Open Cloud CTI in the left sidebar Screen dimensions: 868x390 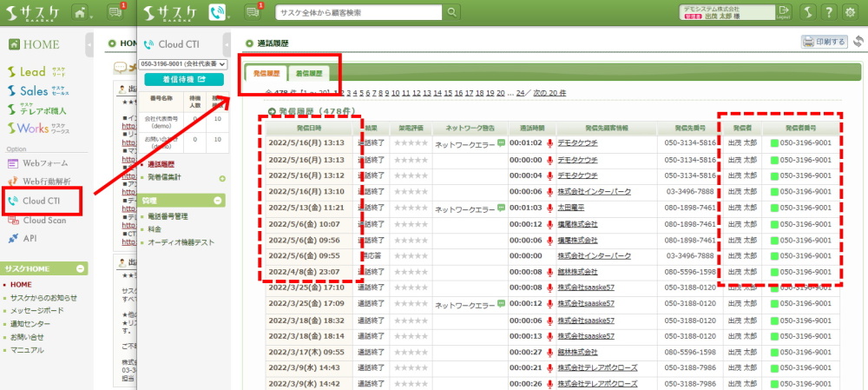click(42, 201)
